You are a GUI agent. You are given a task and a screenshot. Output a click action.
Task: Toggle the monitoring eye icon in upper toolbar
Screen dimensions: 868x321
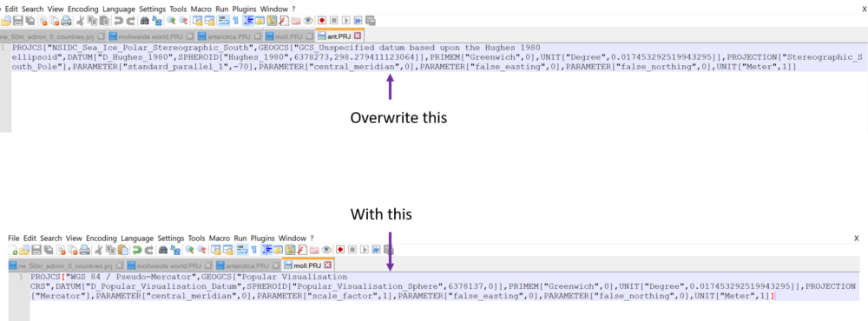pos(308,21)
